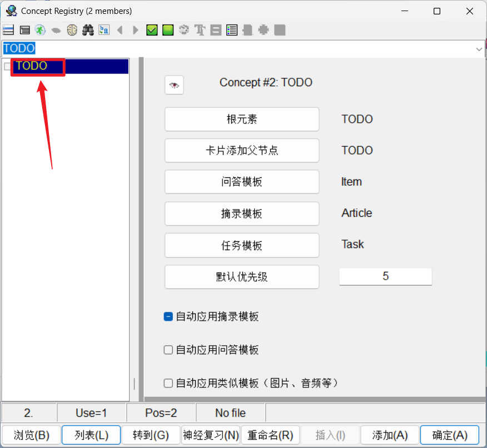Open search with the binoculars icon
Screen dimensions: 487x448
click(88, 30)
